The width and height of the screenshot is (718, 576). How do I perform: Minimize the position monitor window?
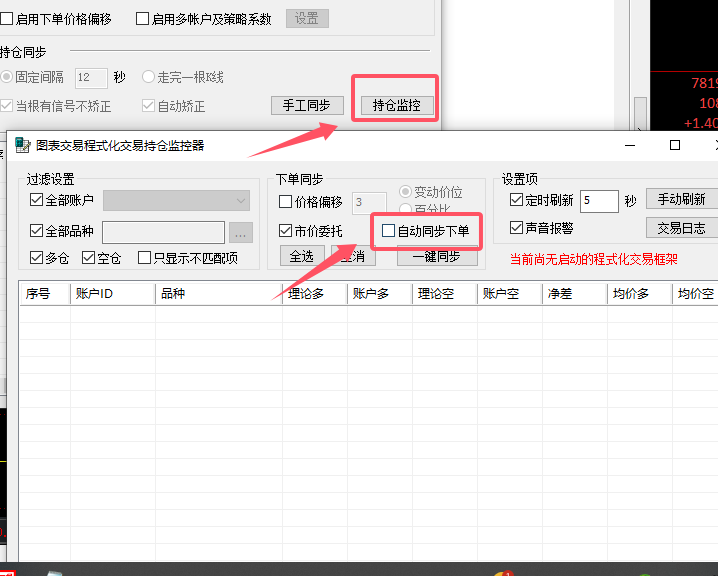pyautogui.click(x=630, y=145)
